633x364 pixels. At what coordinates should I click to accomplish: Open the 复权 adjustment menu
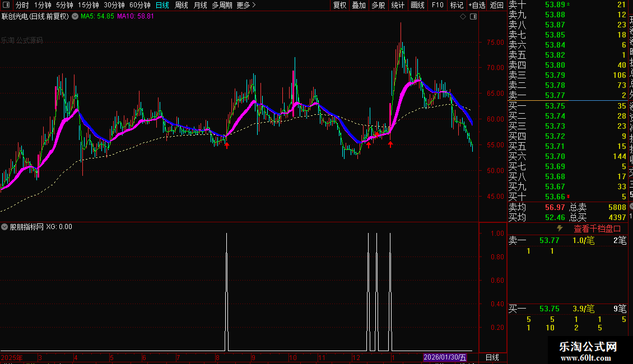340,5
